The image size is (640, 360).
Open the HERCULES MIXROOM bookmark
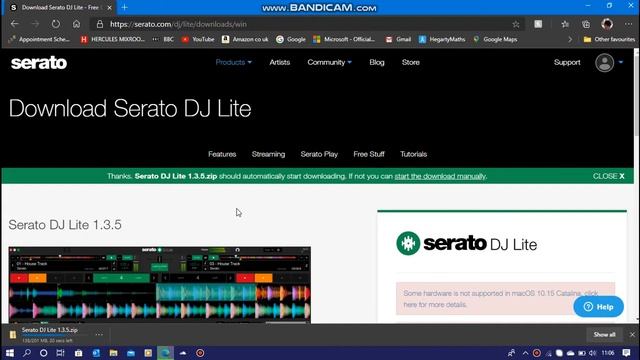[x=113, y=39]
